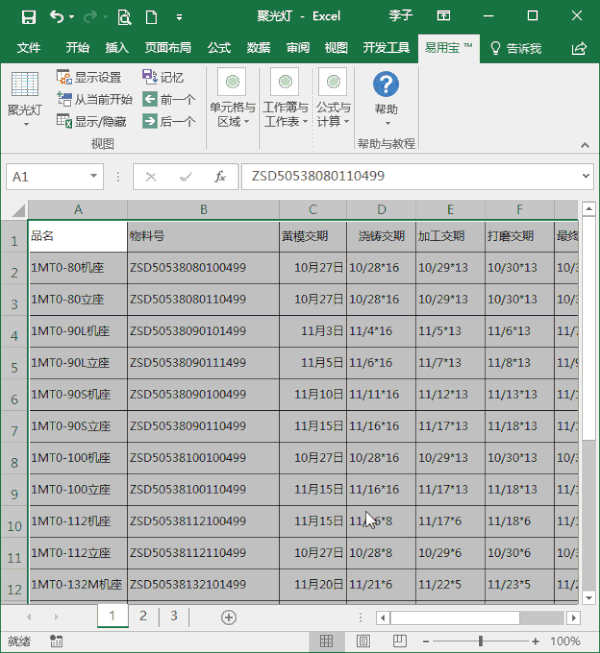Click the 打磨交期 header cell
This screenshot has height=653, width=600.
tap(519, 237)
